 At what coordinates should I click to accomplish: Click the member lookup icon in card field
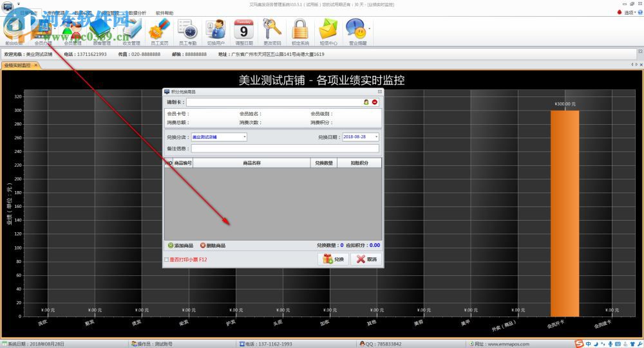coord(366,102)
